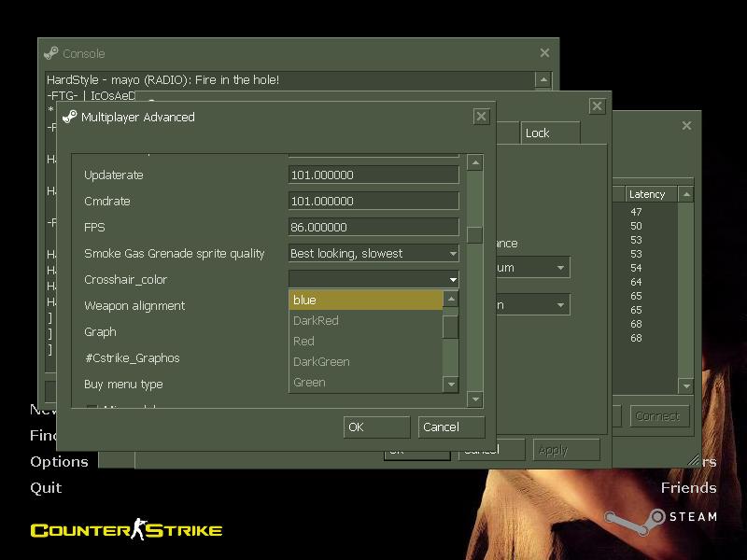The height and width of the screenshot is (560, 747).
Task: Click the advanced settings scrollbar thumb
Action: click(x=475, y=235)
